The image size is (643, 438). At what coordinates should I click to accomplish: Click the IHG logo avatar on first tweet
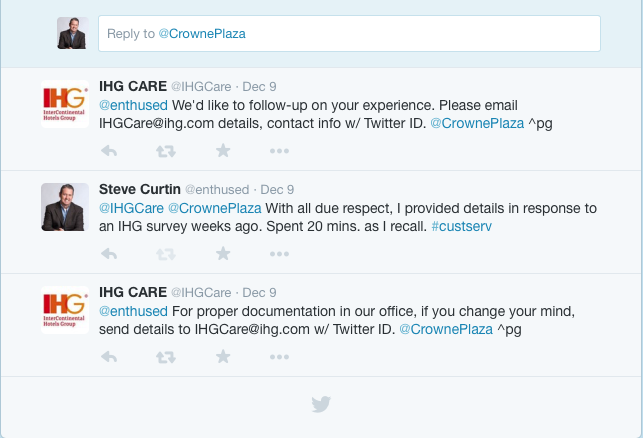[x=66, y=104]
